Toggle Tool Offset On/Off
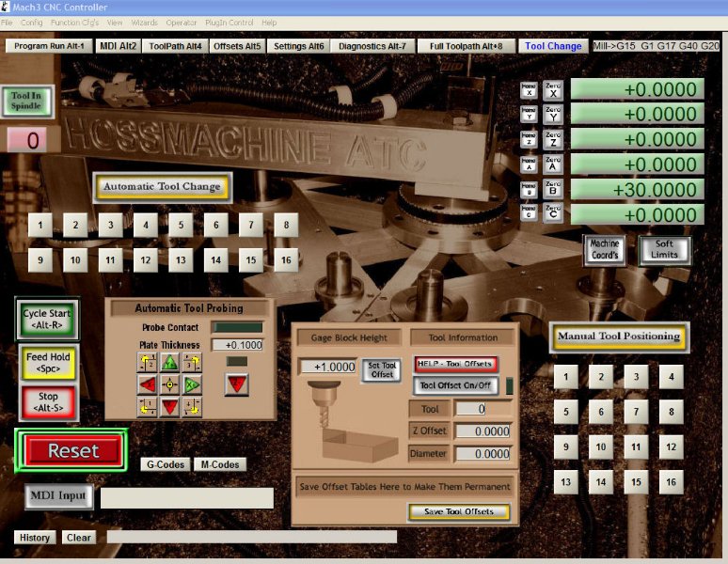Viewport: 728px width, 564px height. pos(455,385)
